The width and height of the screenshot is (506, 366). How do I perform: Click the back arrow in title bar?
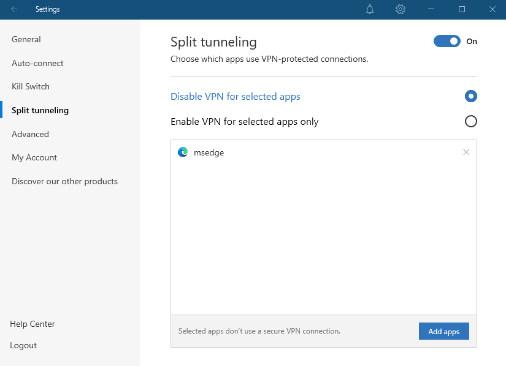point(14,9)
